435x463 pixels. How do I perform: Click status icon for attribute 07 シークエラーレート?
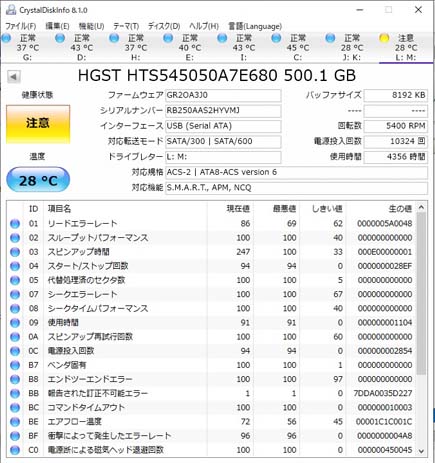click(15, 294)
